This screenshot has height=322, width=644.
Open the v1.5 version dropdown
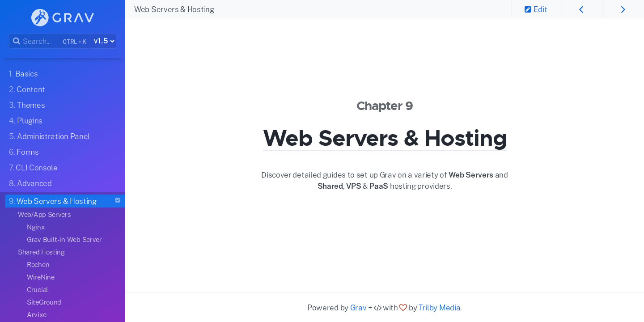click(103, 41)
